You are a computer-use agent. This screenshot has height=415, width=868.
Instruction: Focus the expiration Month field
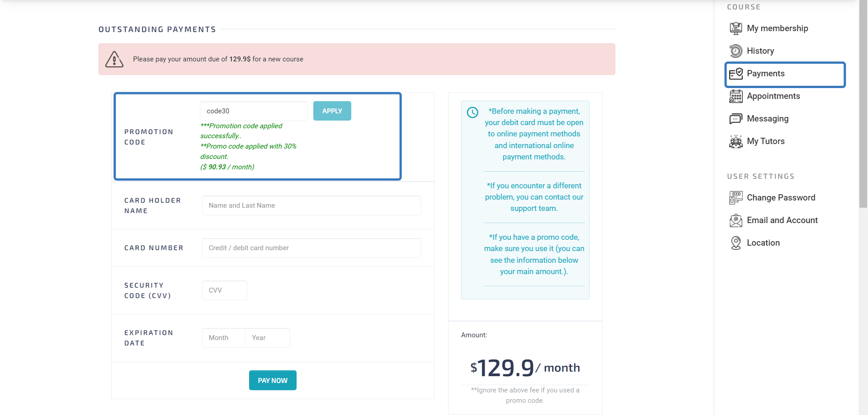point(224,338)
